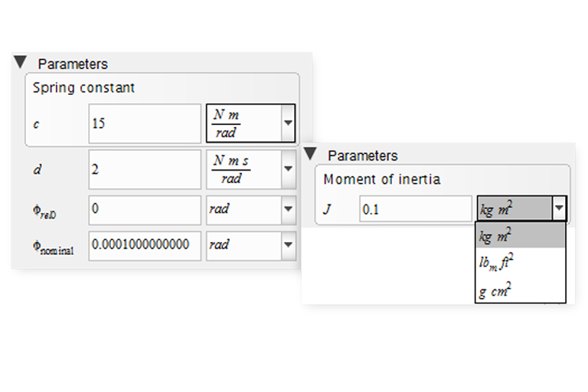Image resolution: width=588 pixels, height=392 pixels.
Task: Click the phi rel0 value field
Action: click(x=145, y=208)
